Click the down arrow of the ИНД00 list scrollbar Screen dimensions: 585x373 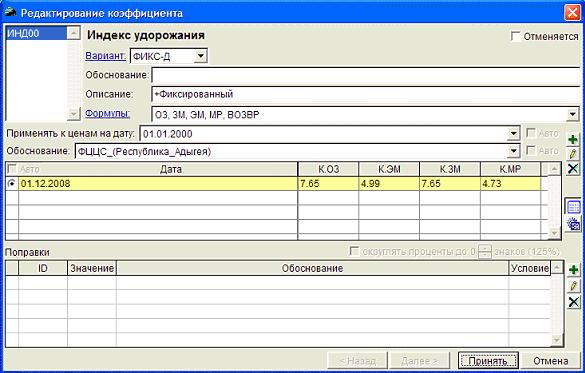click(x=73, y=114)
